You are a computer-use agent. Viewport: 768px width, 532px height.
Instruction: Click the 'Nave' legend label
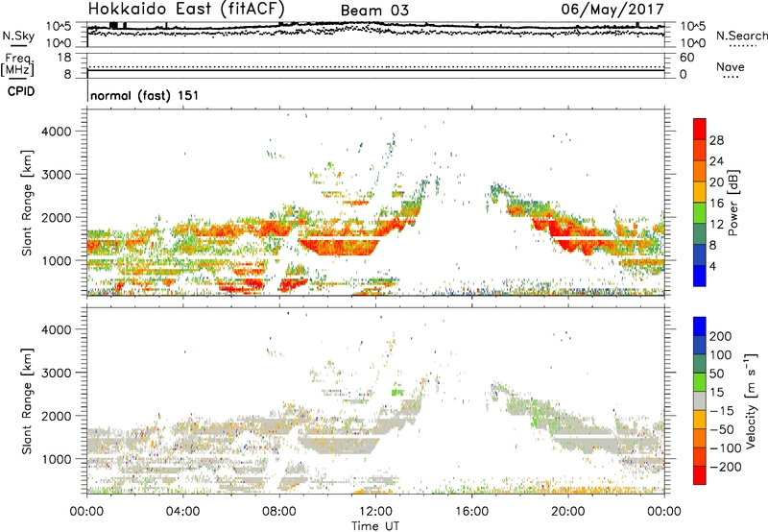pos(731,66)
